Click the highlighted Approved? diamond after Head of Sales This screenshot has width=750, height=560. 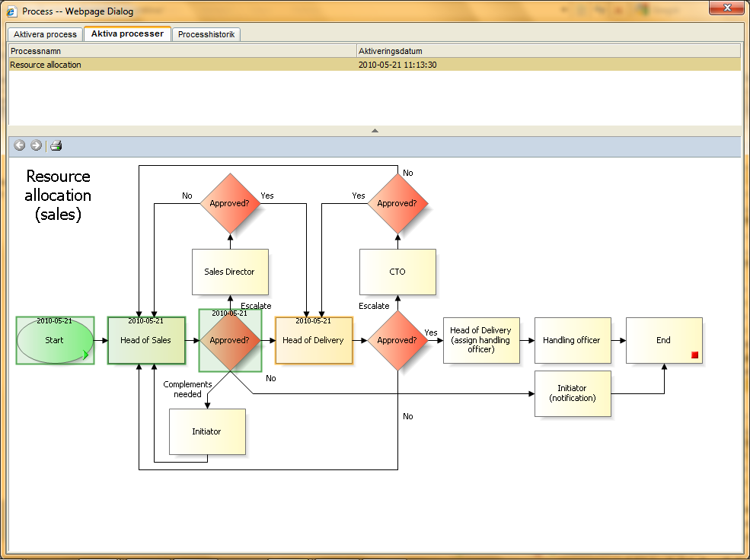click(230, 340)
